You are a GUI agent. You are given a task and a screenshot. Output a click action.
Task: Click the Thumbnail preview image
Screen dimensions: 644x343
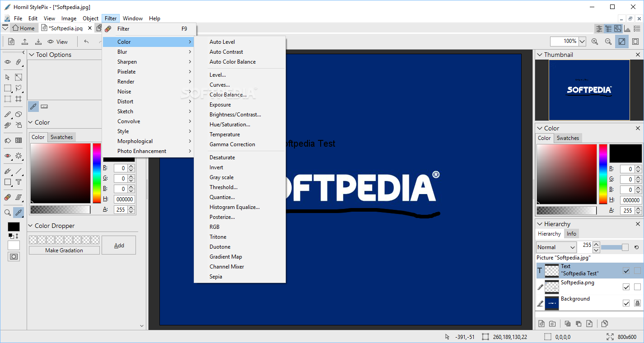click(x=589, y=90)
